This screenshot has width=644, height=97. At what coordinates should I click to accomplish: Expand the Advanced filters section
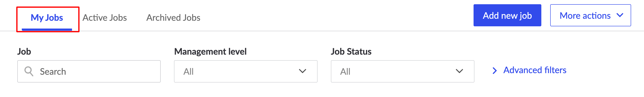(529, 70)
